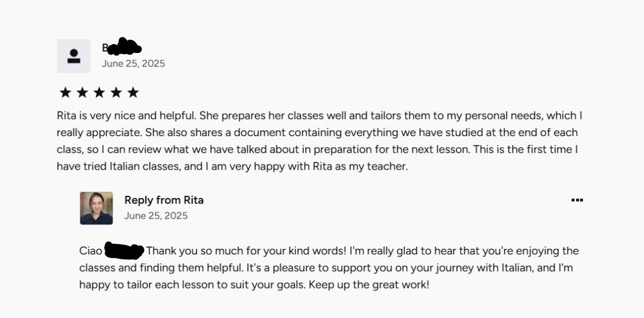Viewport: 644px width, 318px height.
Task: Select the third star in the rating
Action: coord(99,93)
